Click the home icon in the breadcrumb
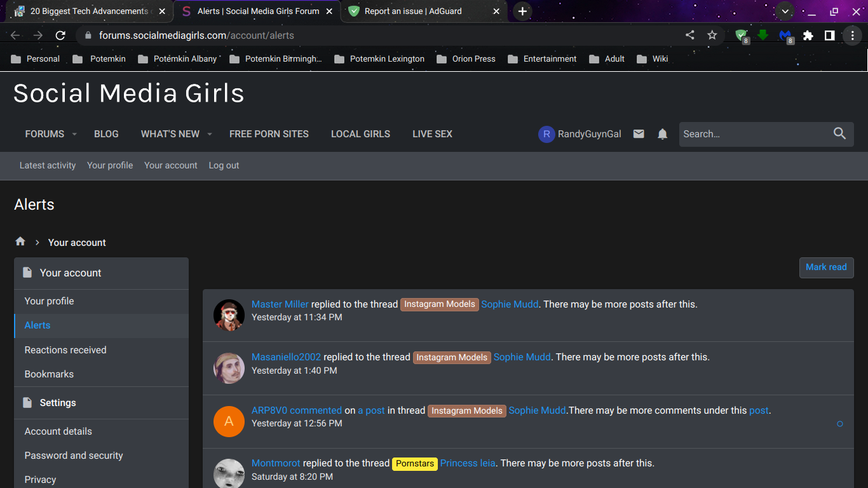 coord(20,241)
